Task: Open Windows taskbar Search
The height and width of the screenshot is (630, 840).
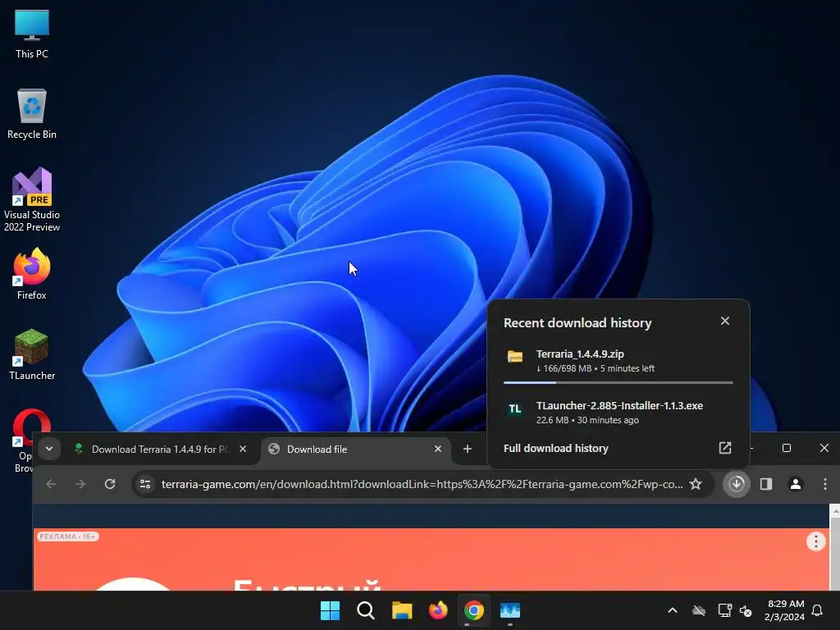Action: [366, 610]
